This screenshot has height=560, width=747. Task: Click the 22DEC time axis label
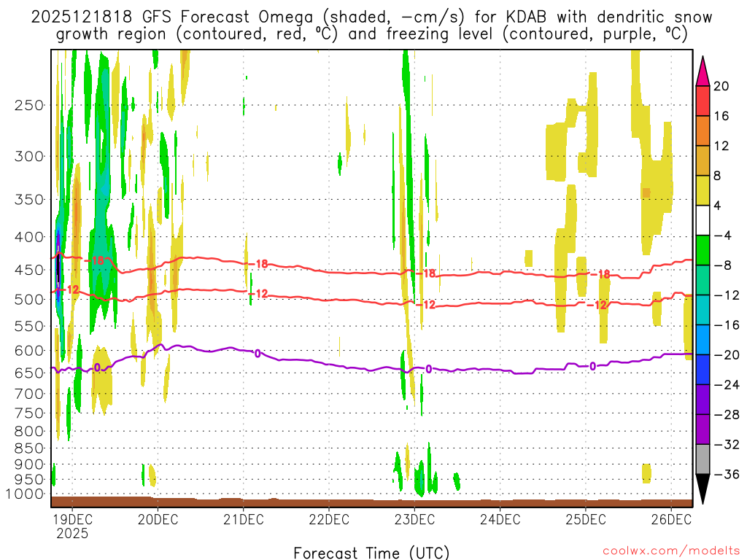(x=329, y=519)
